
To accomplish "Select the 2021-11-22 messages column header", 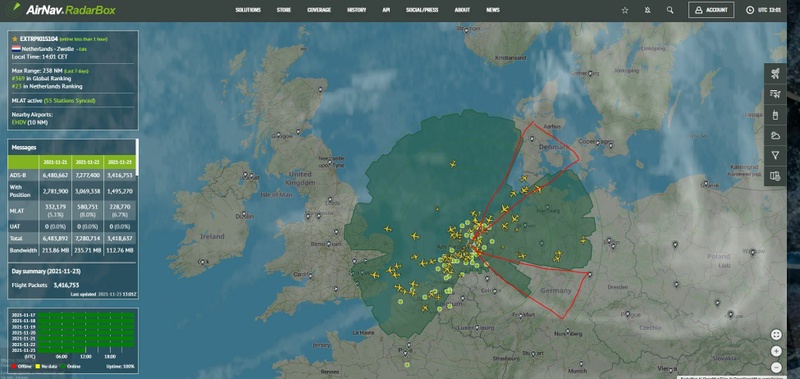I will 88,162.
